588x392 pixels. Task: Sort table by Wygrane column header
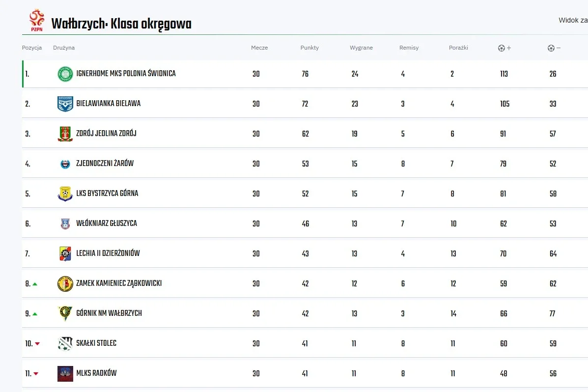point(361,48)
